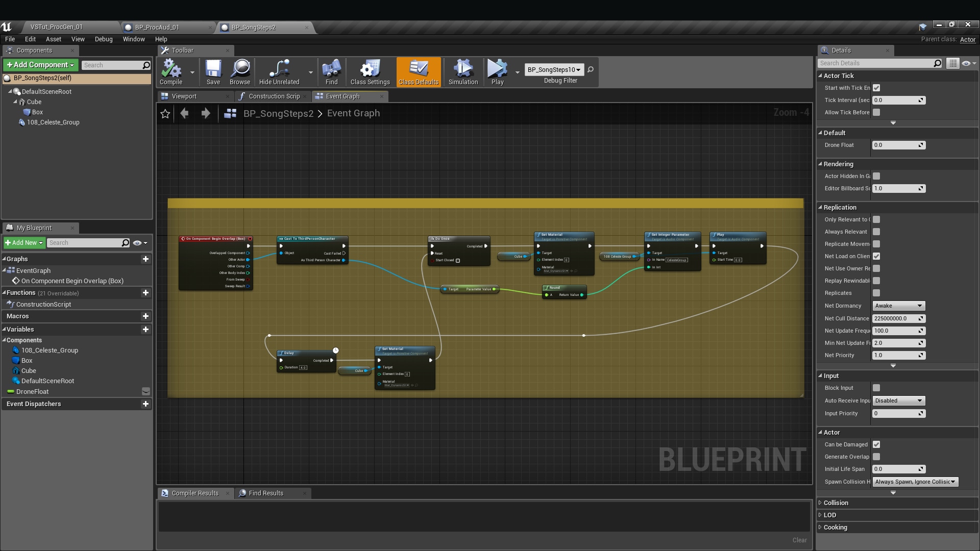
Task: Open the asset Browse tool
Action: [x=239, y=71]
